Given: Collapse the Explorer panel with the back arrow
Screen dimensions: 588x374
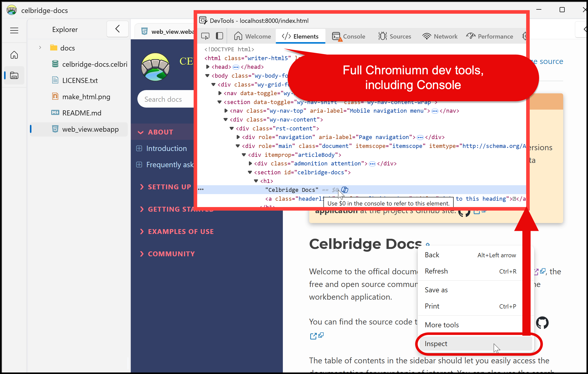Looking at the screenshot, I should tap(117, 29).
